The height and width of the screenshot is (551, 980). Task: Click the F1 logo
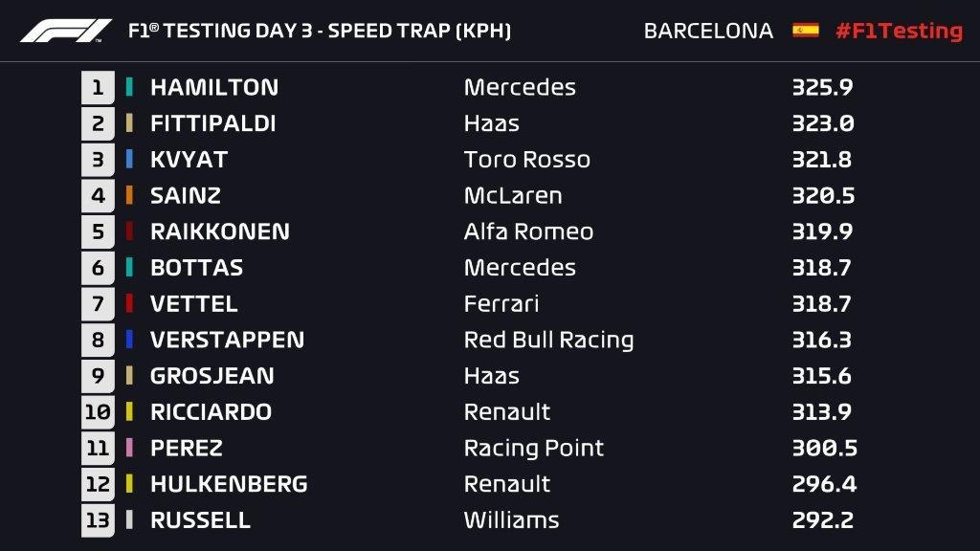tap(66, 31)
